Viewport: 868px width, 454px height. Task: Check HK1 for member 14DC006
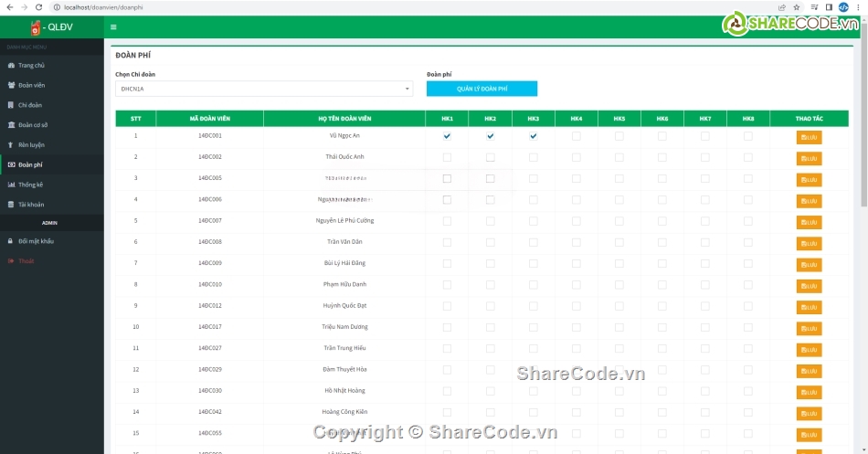447,200
